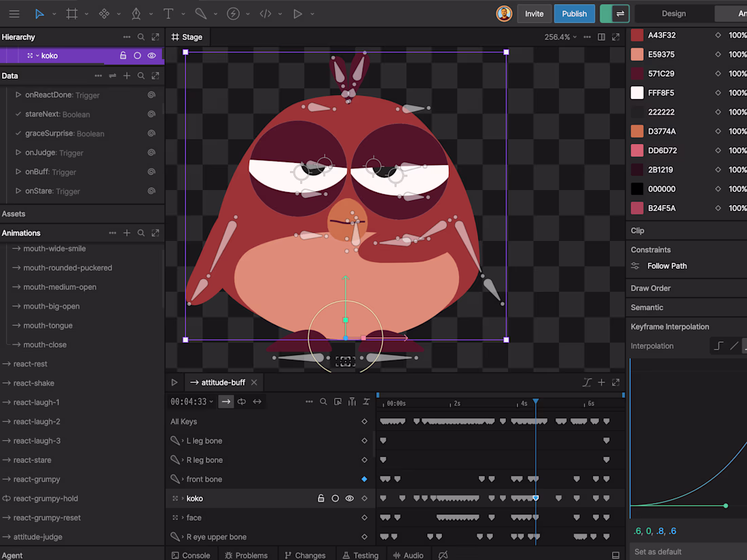Expand the face timeline row
This screenshot has height=560, width=747.
(x=183, y=518)
